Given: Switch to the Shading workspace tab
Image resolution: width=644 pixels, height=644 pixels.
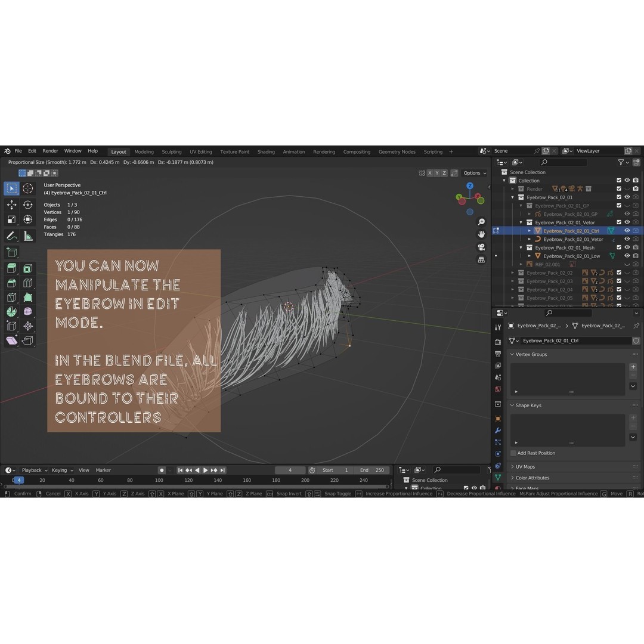Looking at the screenshot, I should pyautogui.click(x=266, y=152).
